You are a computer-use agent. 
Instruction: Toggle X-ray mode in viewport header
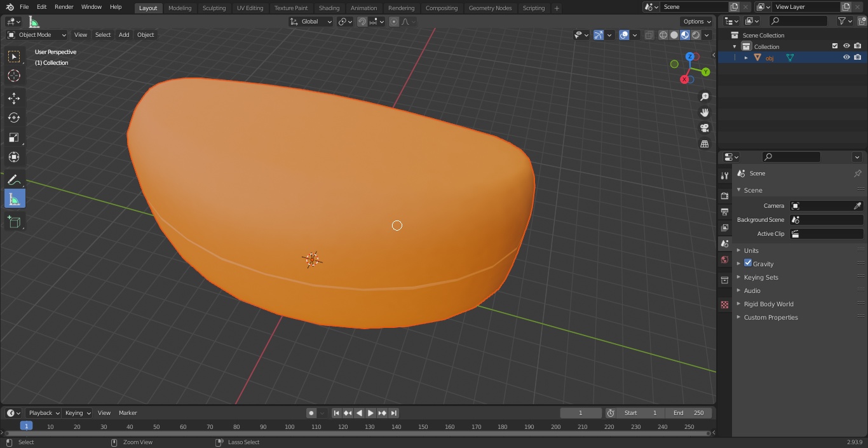(x=649, y=35)
